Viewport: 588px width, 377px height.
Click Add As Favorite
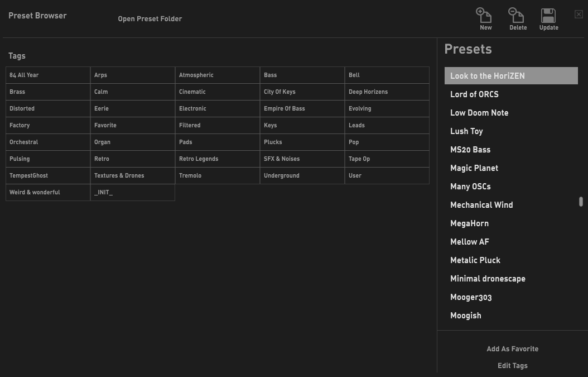512,349
